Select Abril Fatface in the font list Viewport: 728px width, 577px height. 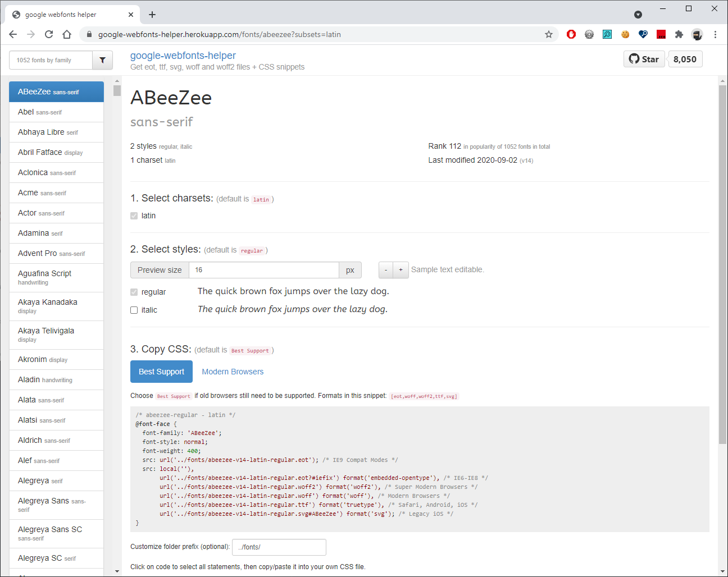pyautogui.click(x=56, y=152)
